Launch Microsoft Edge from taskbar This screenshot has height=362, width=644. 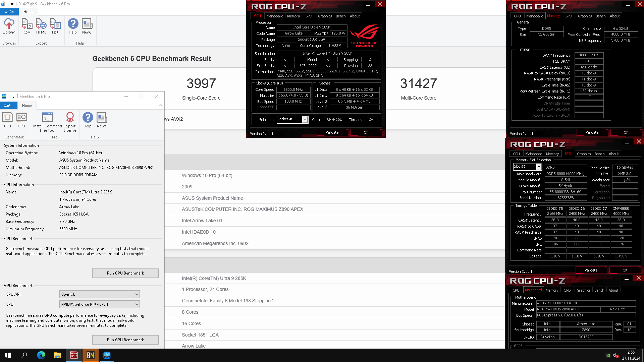tap(41, 355)
